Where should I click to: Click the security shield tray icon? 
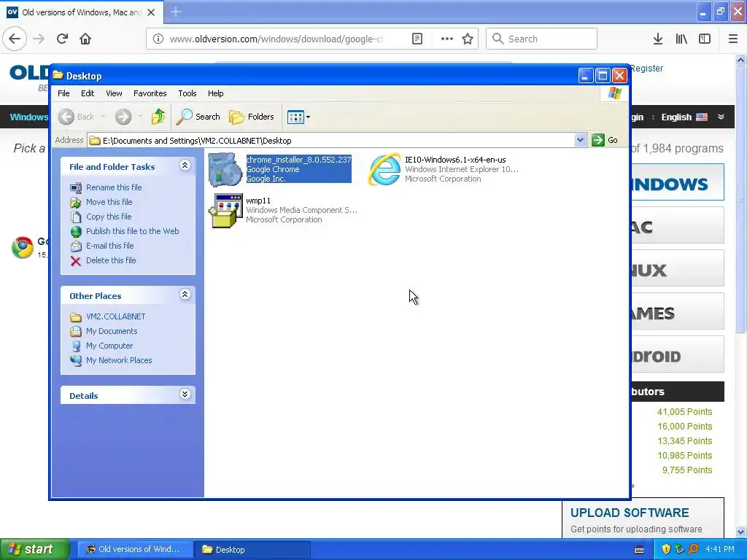click(666, 550)
